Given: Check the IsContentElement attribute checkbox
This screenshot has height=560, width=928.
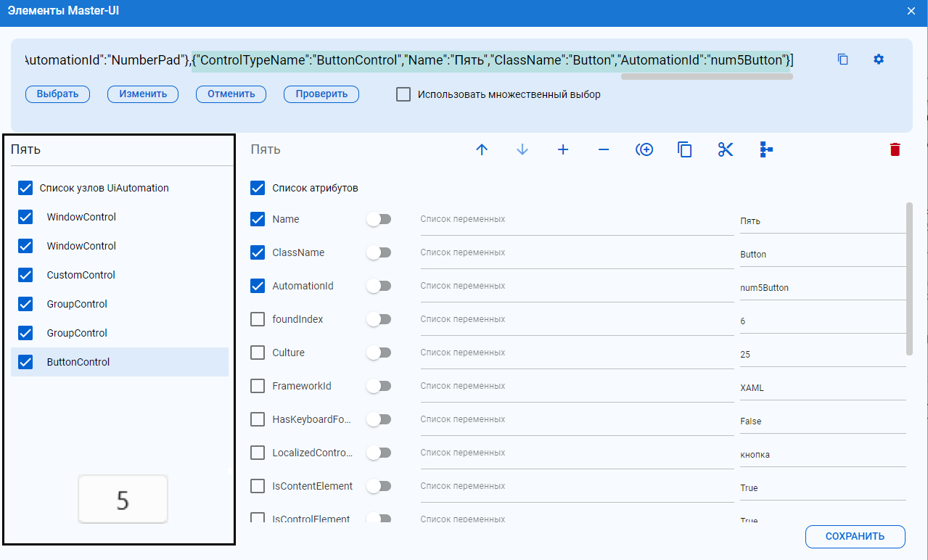Looking at the screenshot, I should coord(258,486).
